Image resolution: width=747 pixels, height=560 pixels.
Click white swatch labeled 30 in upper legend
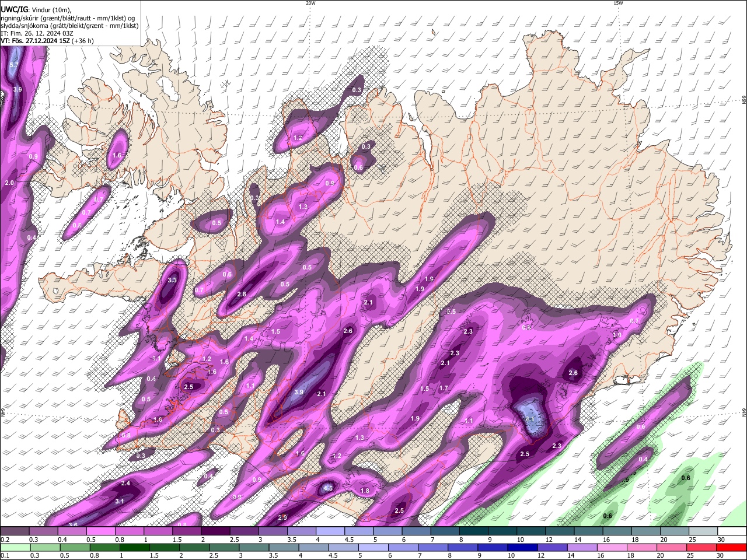point(732,531)
